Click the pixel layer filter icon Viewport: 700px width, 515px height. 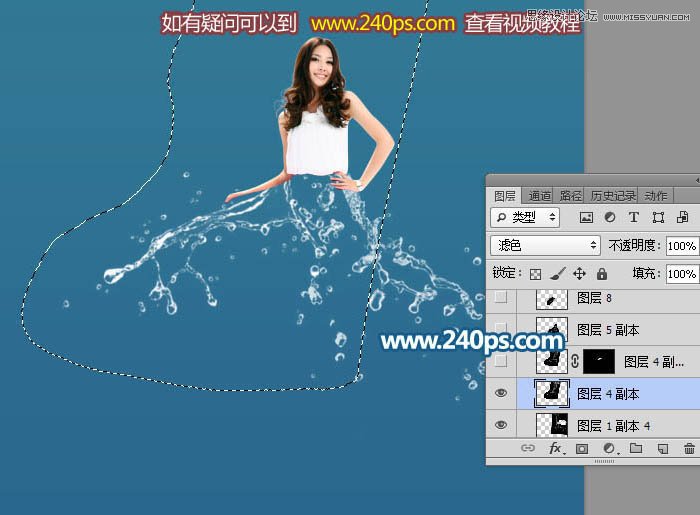[x=587, y=217]
